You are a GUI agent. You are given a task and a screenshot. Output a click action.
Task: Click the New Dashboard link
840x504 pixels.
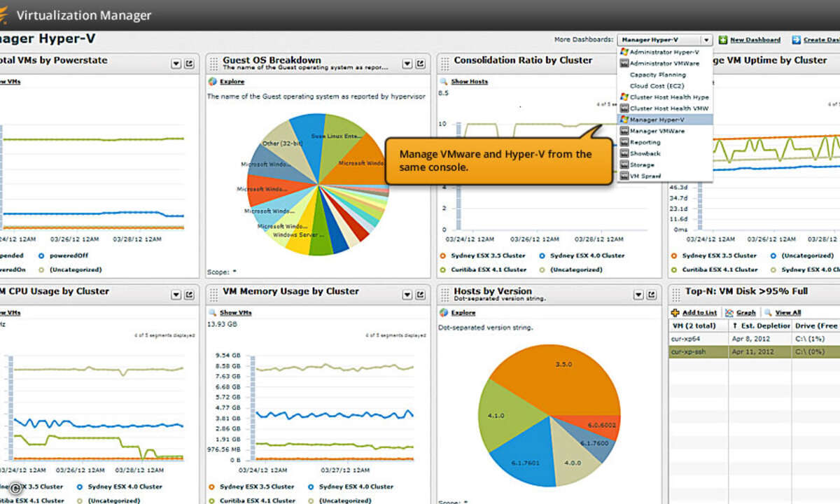(x=755, y=40)
